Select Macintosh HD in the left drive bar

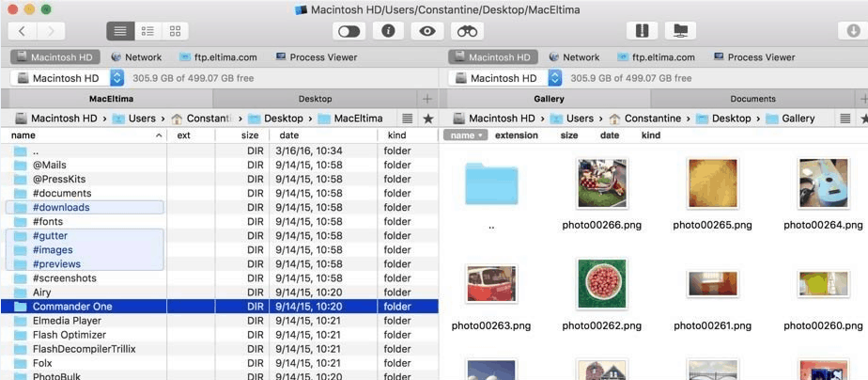point(54,57)
